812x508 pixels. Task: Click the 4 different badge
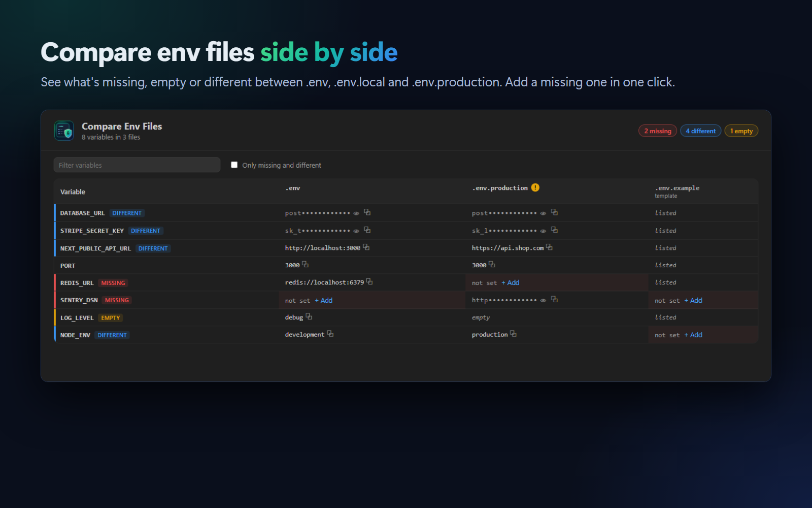(700, 131)
